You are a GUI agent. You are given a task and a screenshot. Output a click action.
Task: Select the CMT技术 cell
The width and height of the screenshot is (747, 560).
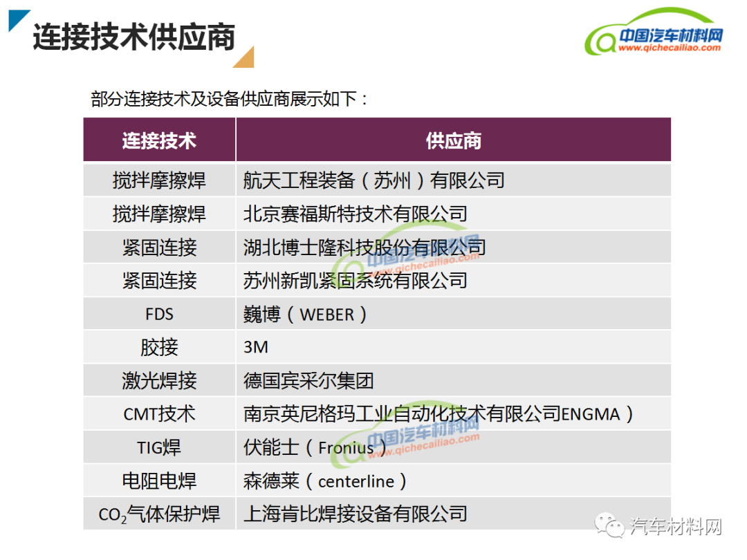pyautogui.click(x=159, y=413)
